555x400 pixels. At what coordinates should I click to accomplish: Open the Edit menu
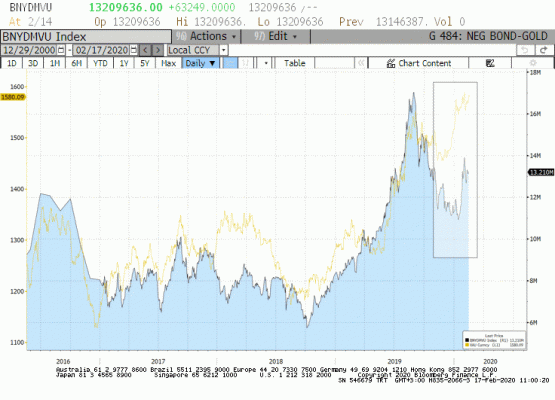point(276,36)
